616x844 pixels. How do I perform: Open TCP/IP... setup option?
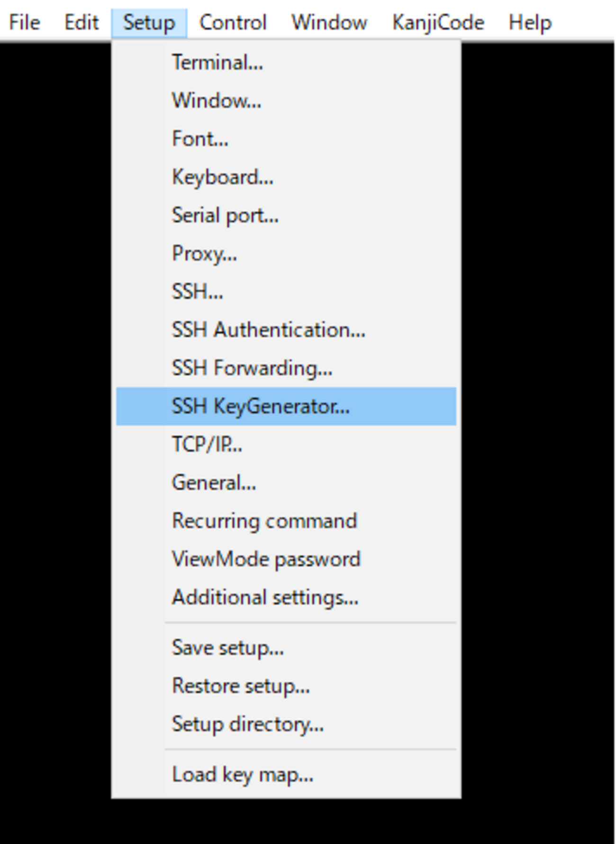207,445
